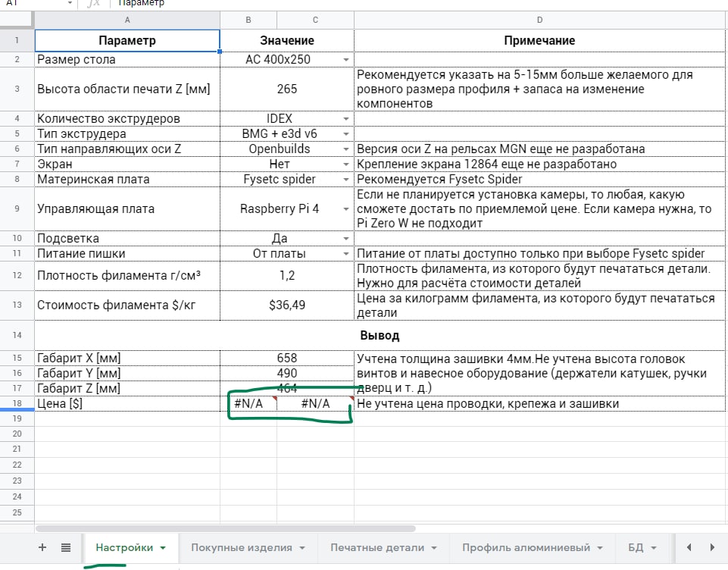Open Fysetc spider motherboard dropdown
This screenshot has height=570, width=728.
point(346,180)
